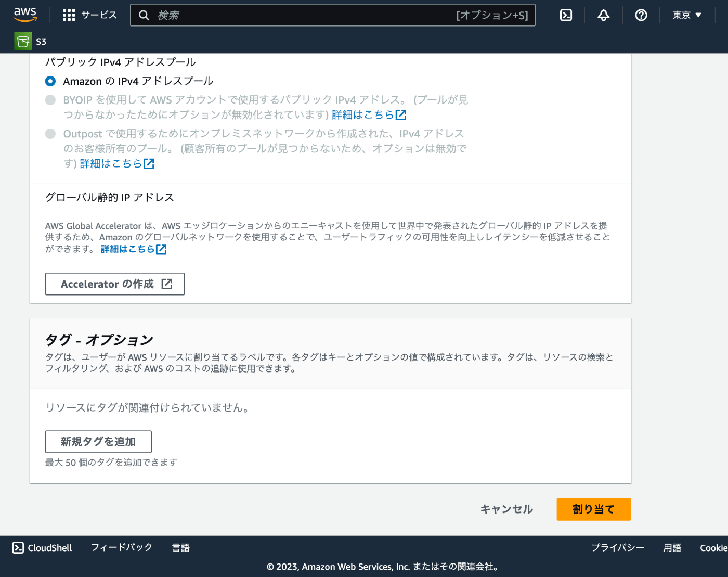Focus the 検索 search field

tap(333, 15)
